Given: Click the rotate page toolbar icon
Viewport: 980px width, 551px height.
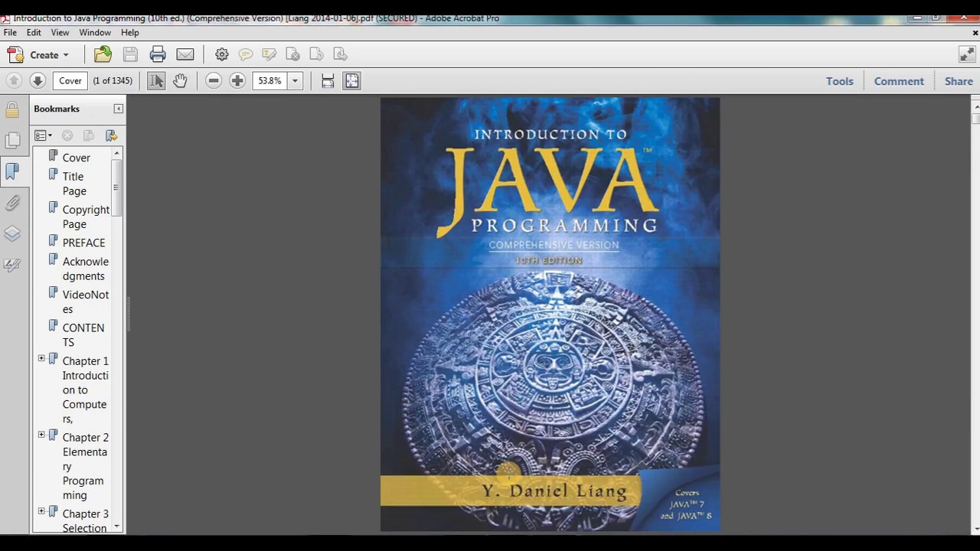Looking at the screenshot, I should [316, 54].
